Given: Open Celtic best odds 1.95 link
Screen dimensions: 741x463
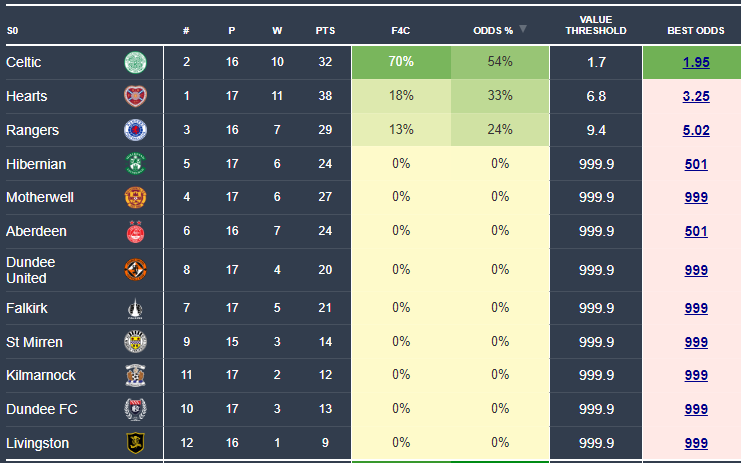Looking at the screenshot, I should click(696, 62).
